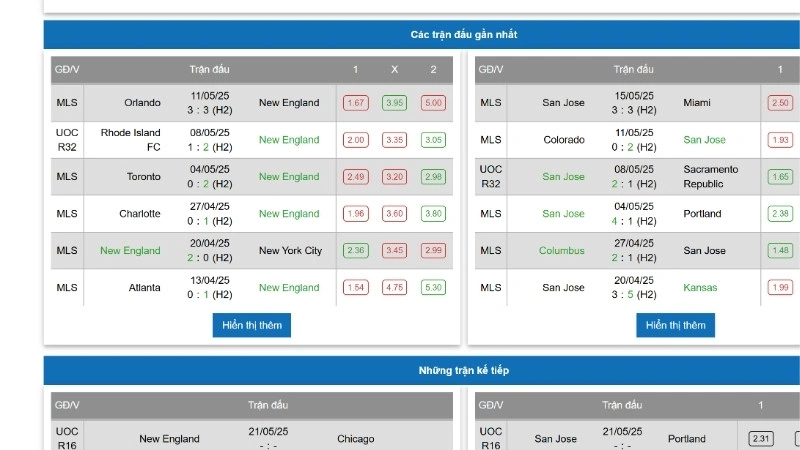Viewport: 800px width, 450px height.
Task: Select odds 2.00 in Rhode Island FC row
Action: click(x=356, y=140)
